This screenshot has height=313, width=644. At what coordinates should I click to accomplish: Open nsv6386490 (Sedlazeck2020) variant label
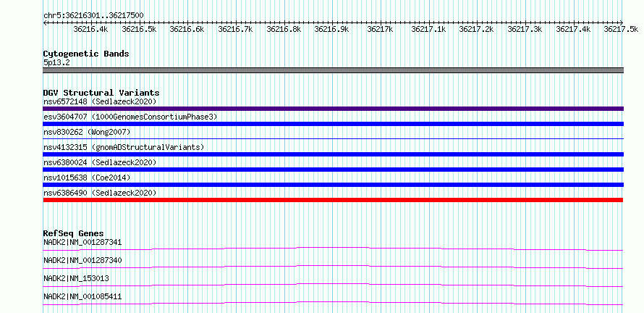tap(100, 193)
